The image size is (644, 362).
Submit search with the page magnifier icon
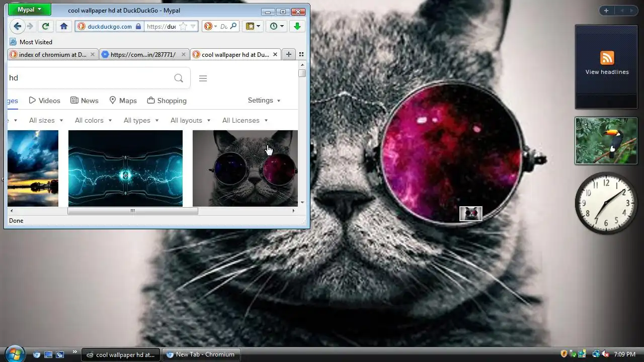(179, 78)
